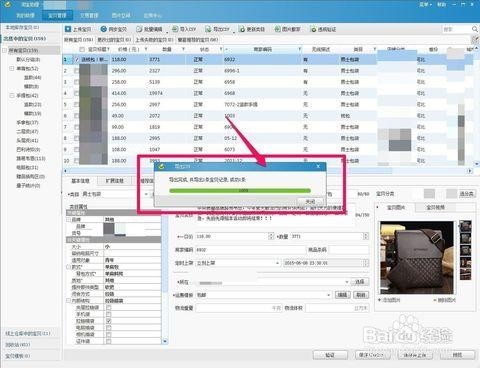
Task: Click the update category (更新类目) toolbar icon
Action: click(242, 29)
